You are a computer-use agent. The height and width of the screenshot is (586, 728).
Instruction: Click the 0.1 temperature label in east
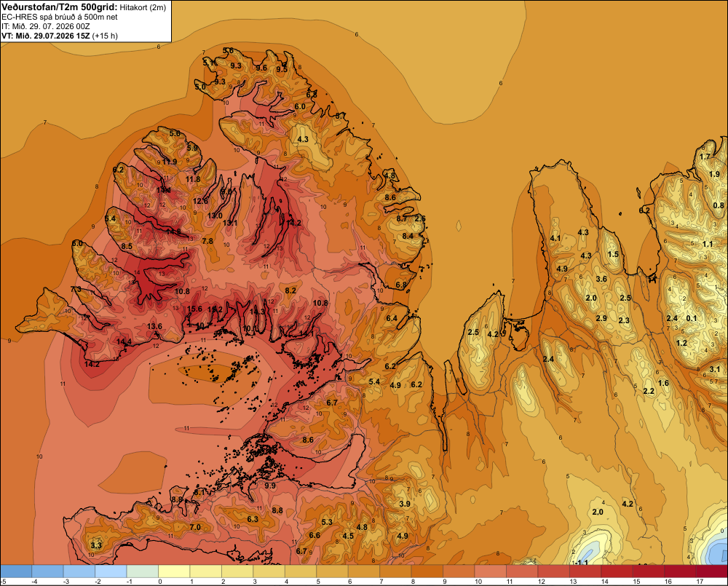[x=692, y=318]
